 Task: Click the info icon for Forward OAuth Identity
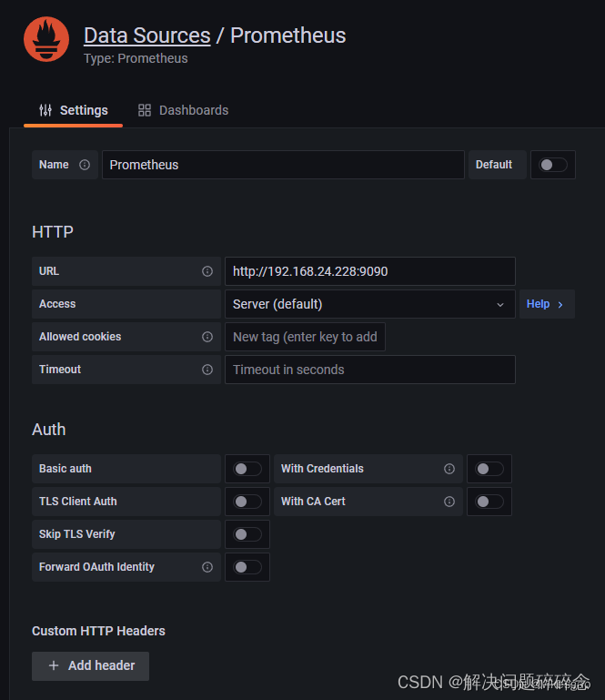(207, 567)
